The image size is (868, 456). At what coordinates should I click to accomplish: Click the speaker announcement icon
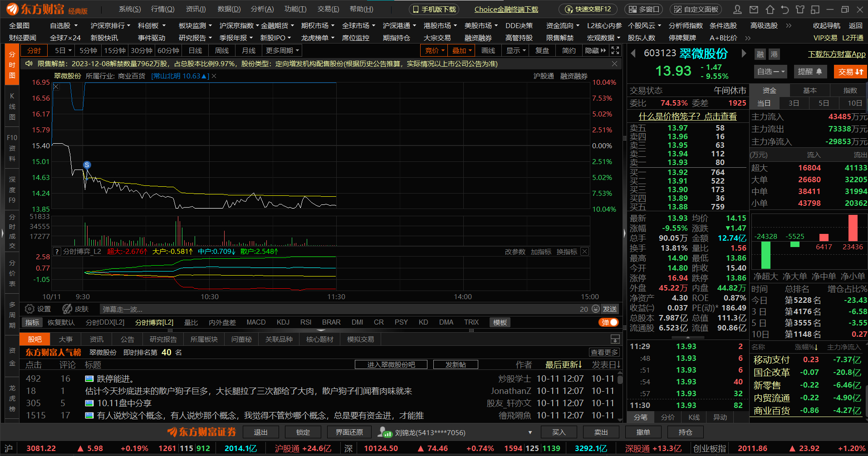click(29, 63)
